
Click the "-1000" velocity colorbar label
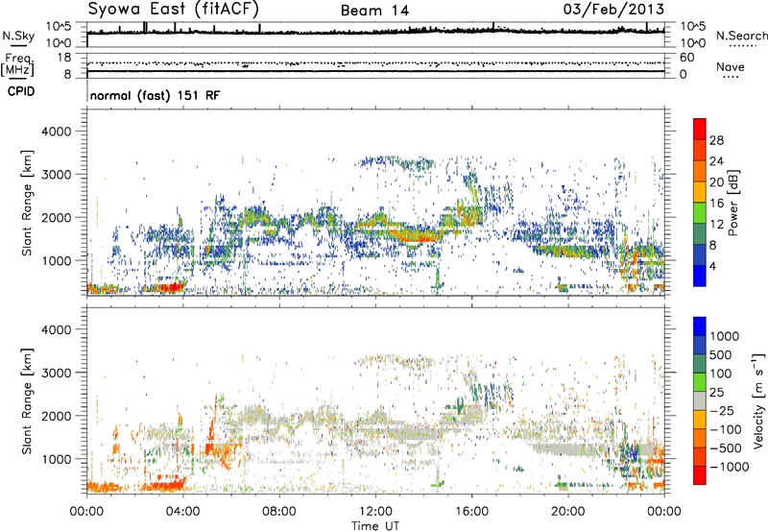click(x=730, y=467)
